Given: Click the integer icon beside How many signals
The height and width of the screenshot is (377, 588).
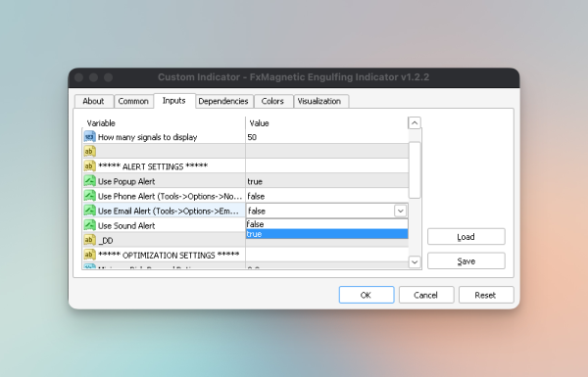Looking at the screenshot, I should (x=89, y=137).
